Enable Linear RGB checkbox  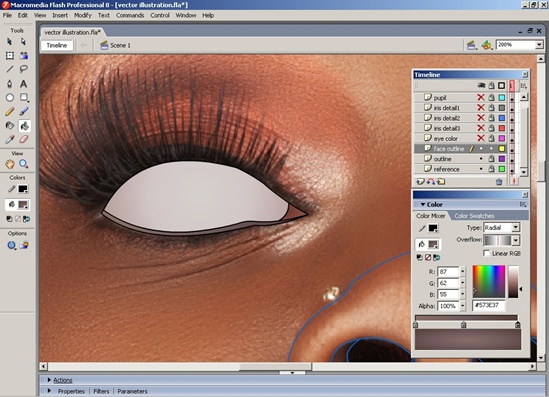[x=486, y=253]
